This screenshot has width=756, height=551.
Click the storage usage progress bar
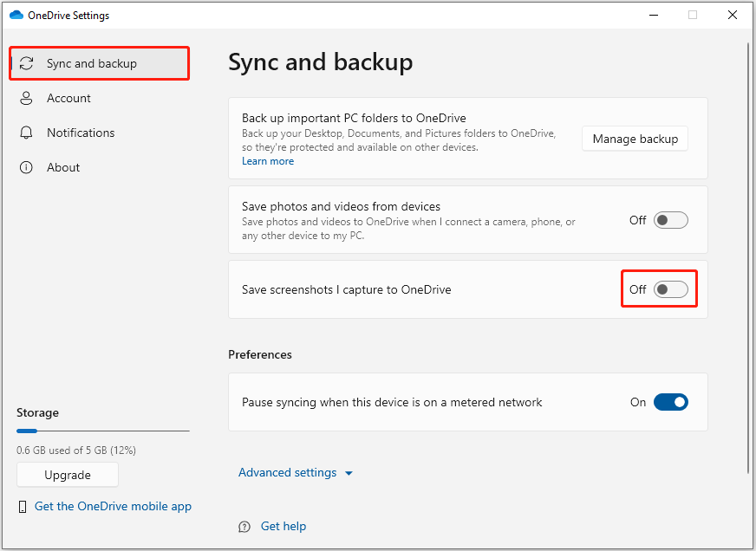coord(102,431)
